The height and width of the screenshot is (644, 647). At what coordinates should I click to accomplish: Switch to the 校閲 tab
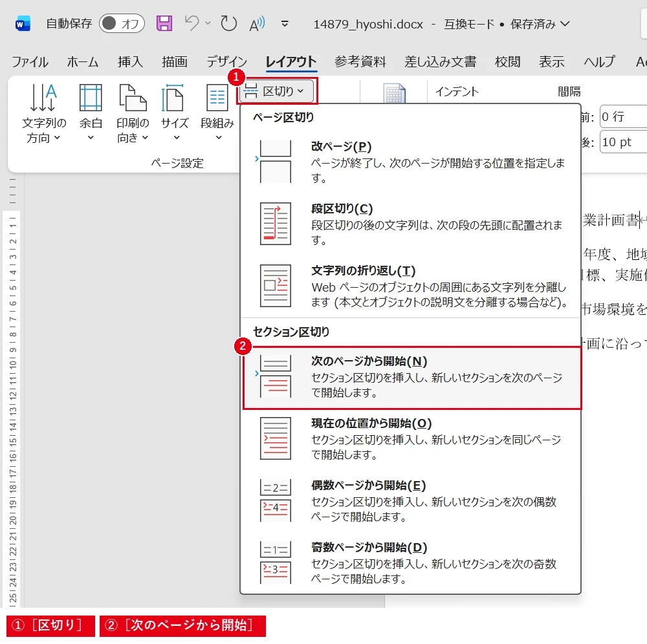[507, 62]
